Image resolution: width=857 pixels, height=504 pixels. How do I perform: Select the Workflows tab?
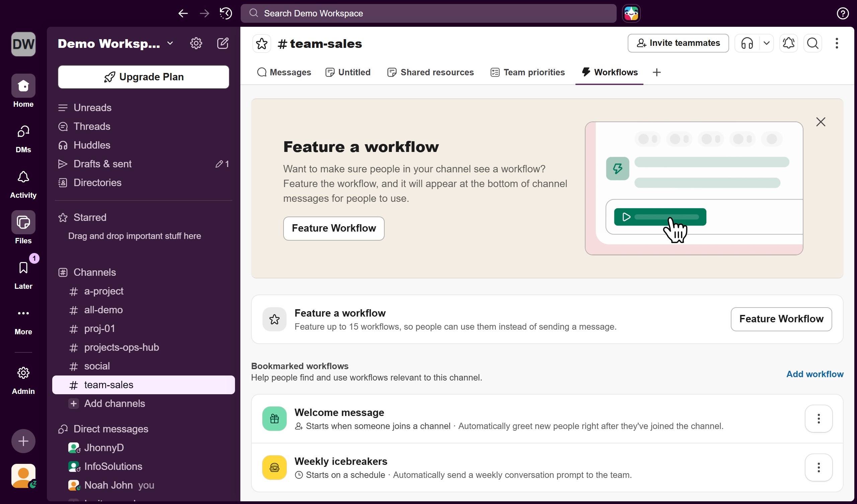(609, 72)
